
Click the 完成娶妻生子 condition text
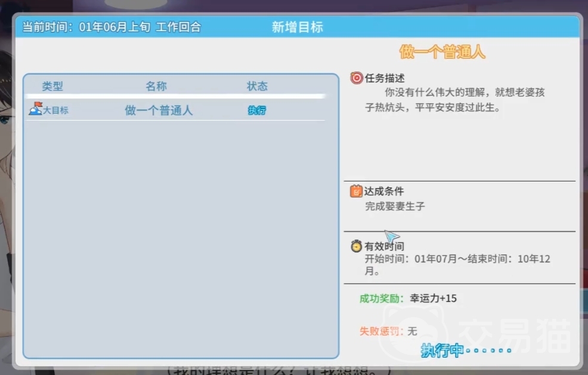coord(395,207)
